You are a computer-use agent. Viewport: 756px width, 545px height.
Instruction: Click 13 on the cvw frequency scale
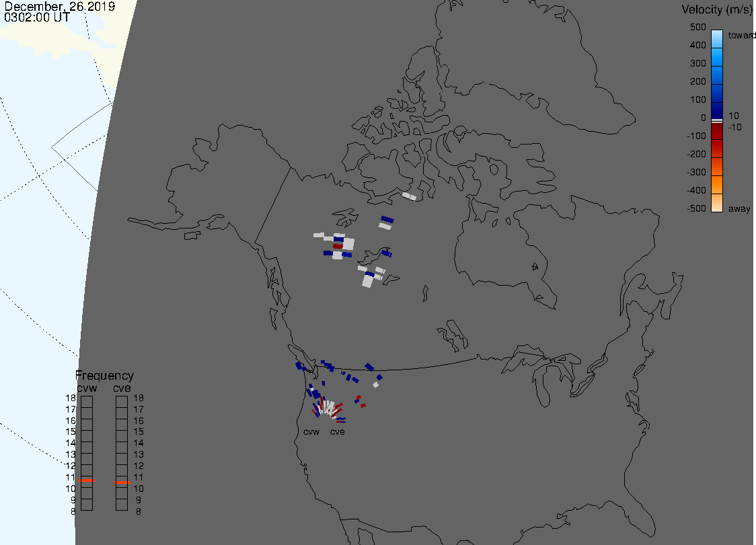point(71,454)
